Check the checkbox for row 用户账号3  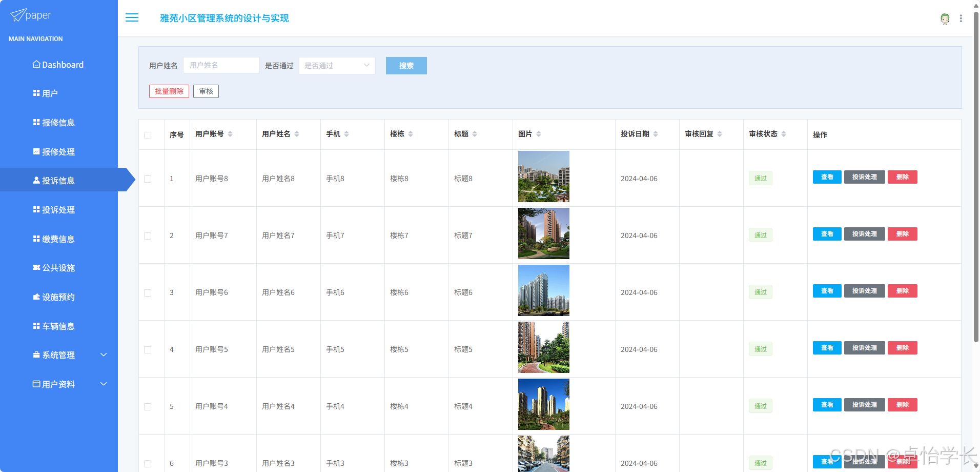tap(148, 464)
